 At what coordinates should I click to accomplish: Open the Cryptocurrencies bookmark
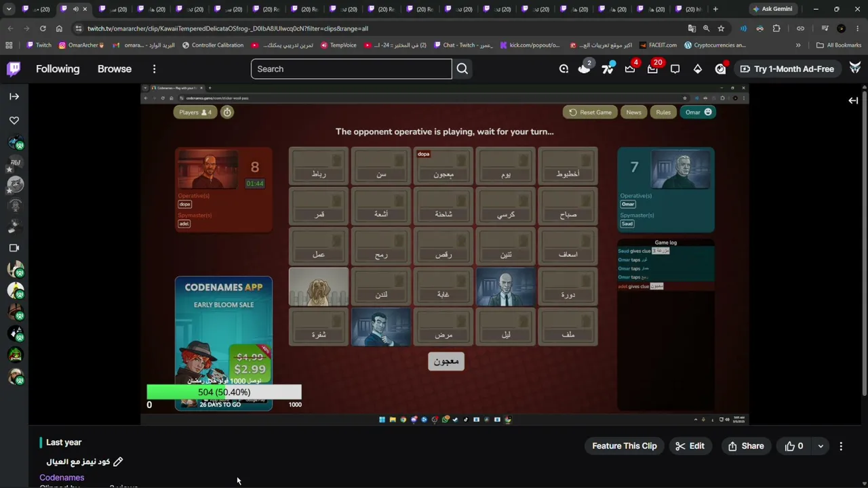point(715,45)
